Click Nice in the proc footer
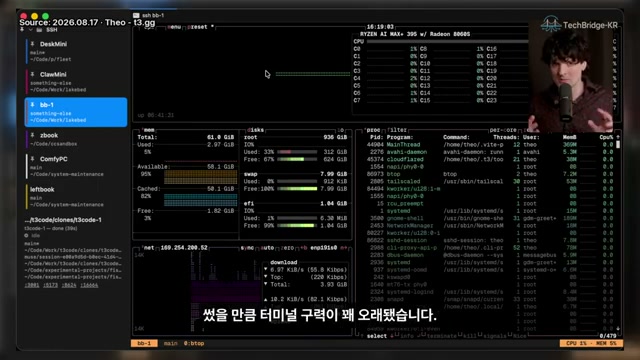 520,336
